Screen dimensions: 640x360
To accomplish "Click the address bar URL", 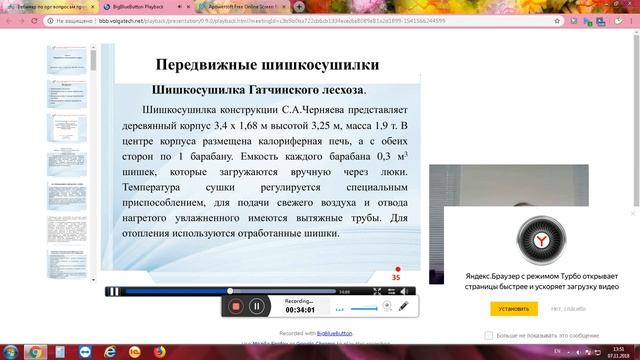I will 272,21.
